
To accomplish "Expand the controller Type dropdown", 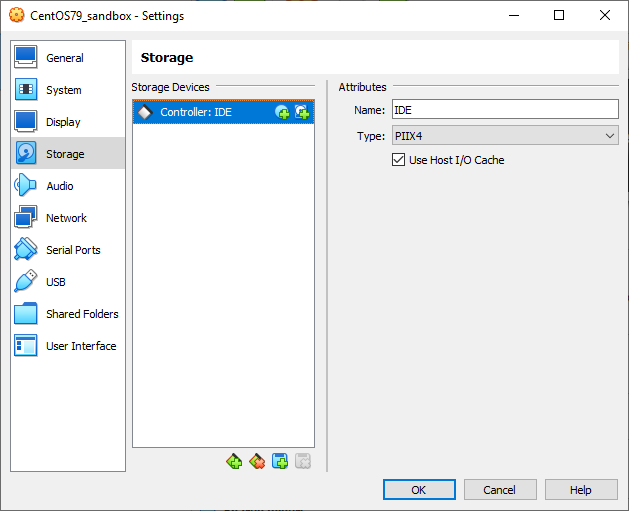I will 504,136.
